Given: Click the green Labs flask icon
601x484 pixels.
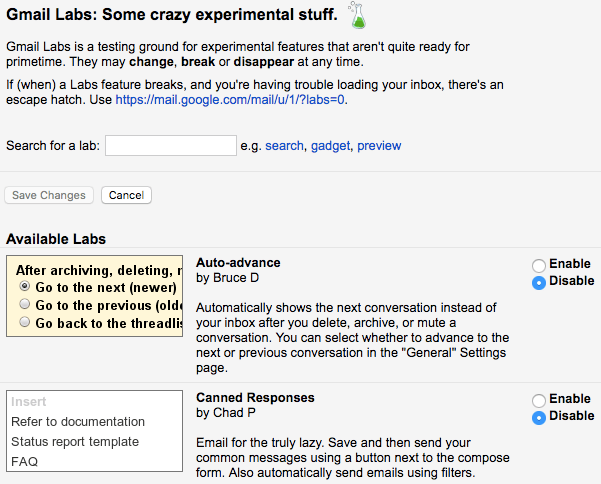Looking at the screenshot, I should [356, 15].
